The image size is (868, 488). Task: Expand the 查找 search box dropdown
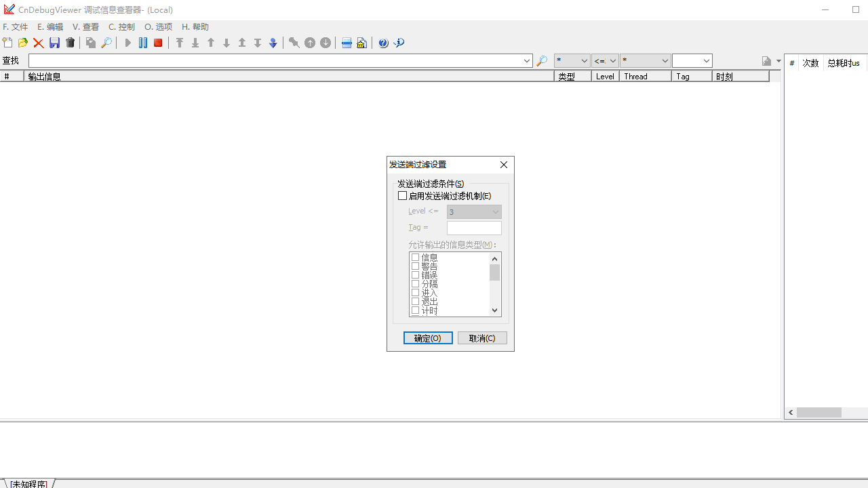click(527, 61)
